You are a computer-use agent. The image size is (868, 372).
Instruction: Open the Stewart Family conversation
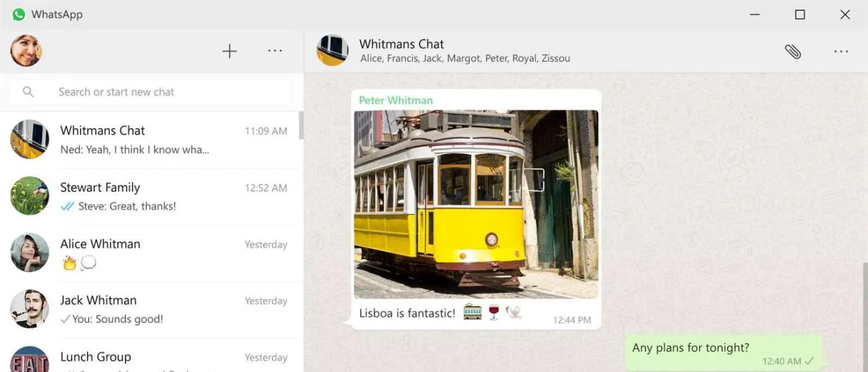pyautogui.click(x=149, y=196)
